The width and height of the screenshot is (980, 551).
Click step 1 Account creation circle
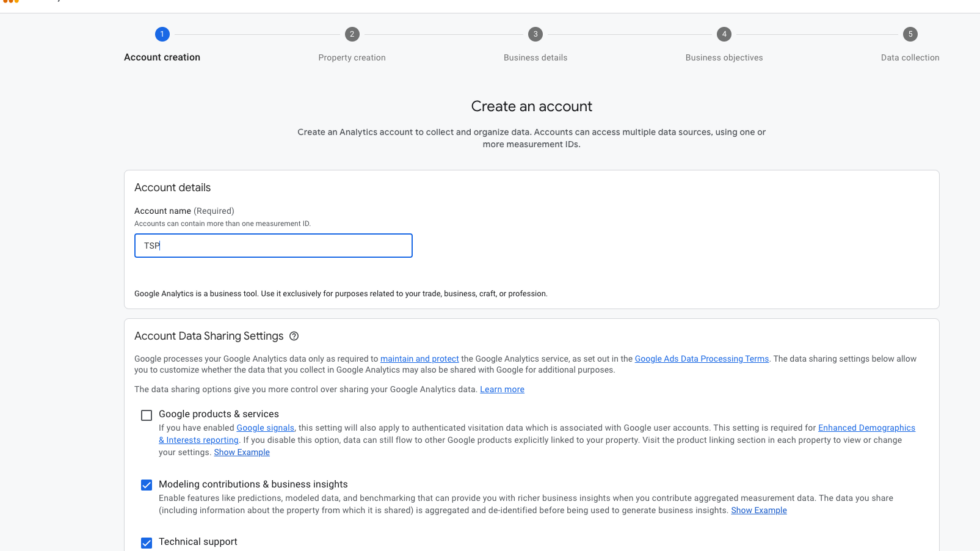(162, 34)
